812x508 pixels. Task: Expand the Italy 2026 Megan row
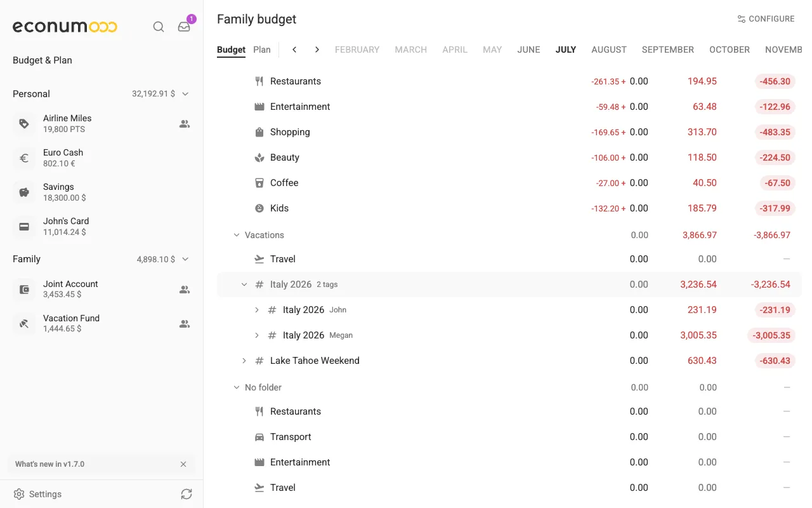coord(256,335)
